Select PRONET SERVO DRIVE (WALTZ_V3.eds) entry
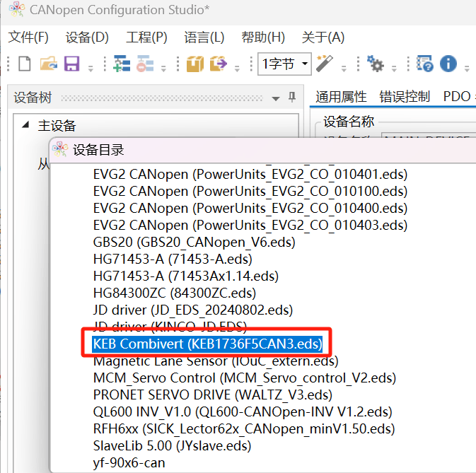476x473 pixels. 212,395
